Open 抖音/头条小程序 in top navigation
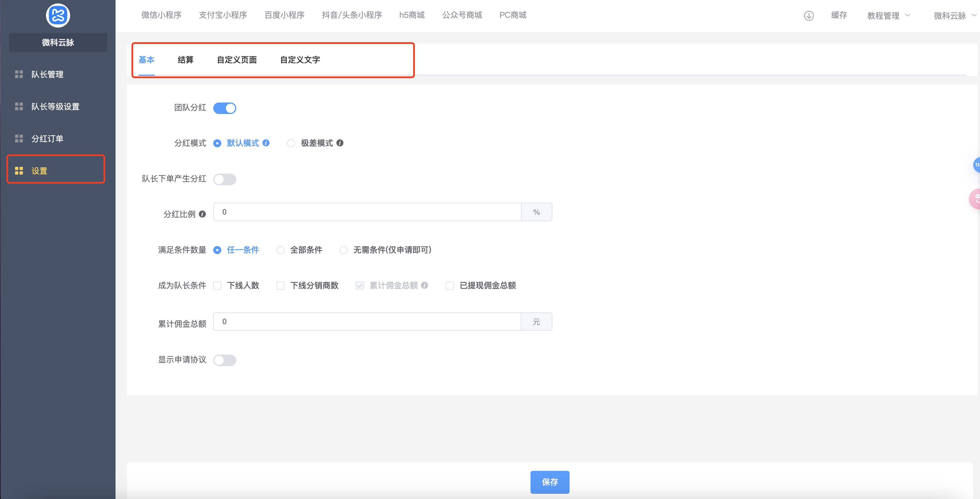Screen dimensions: 980x499 tap(352, 15)
